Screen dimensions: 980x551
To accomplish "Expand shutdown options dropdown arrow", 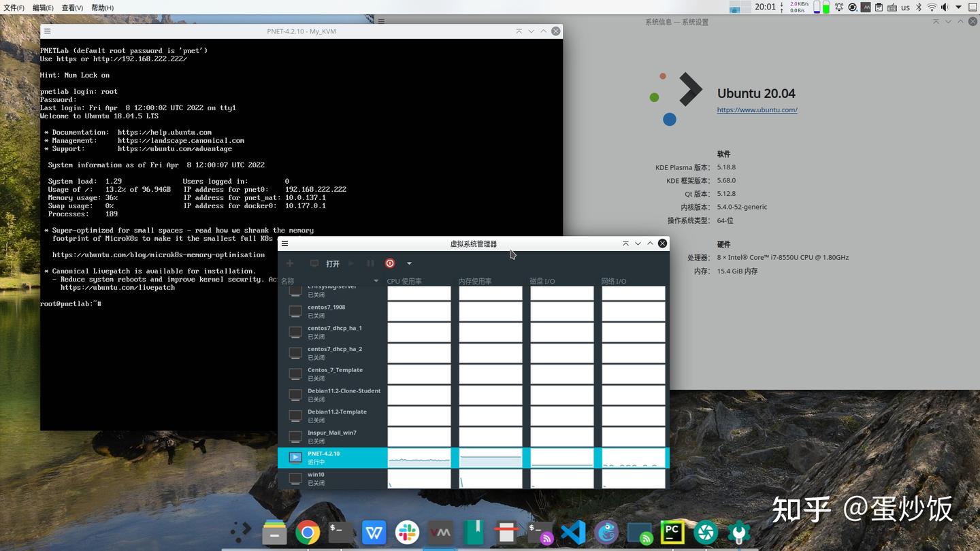I will tap(409, 263).
